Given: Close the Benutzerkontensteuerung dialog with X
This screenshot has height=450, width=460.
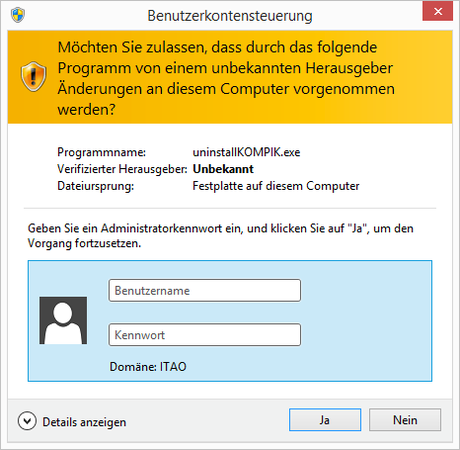Looking at the screenshot, I should pyautogui.click(x=438, y=12).
